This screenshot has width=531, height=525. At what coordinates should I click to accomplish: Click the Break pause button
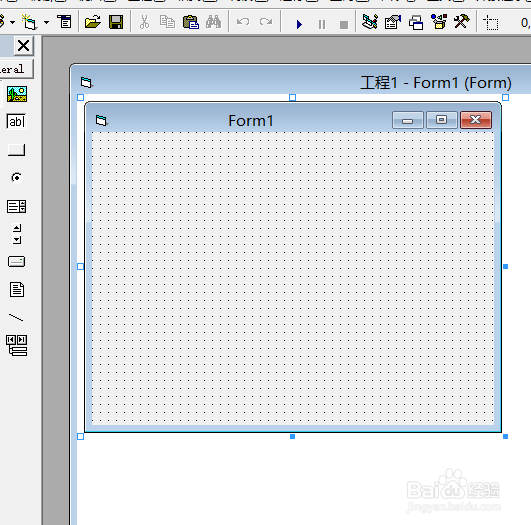pyautogui.click(x=322, y=24)
